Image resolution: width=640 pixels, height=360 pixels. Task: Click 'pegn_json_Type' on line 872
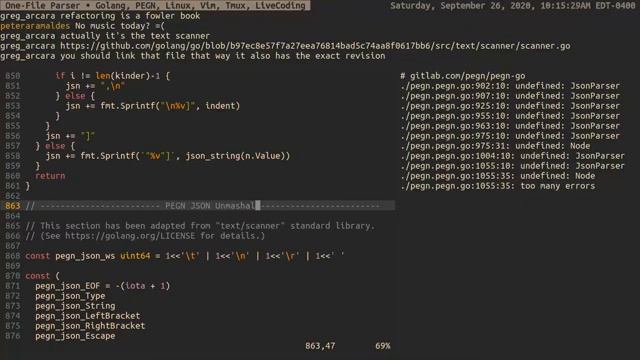click(70, 296)
